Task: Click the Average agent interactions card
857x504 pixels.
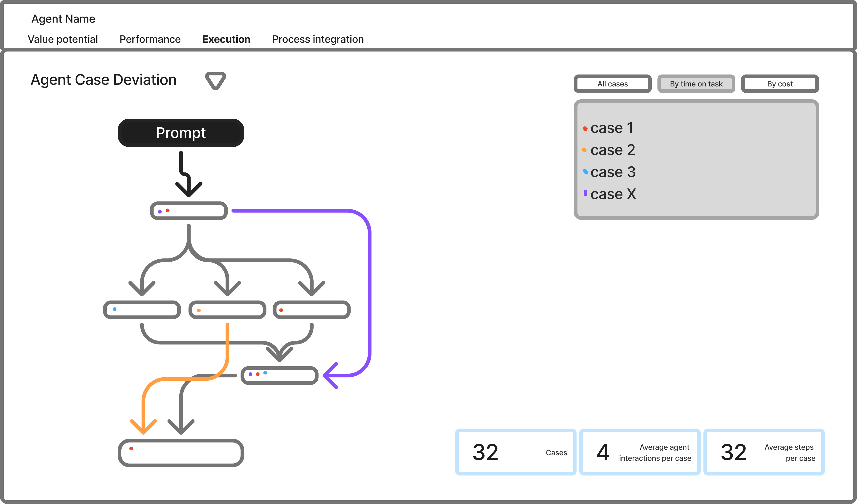Action: pyautogui.click(x=639, y=452)
